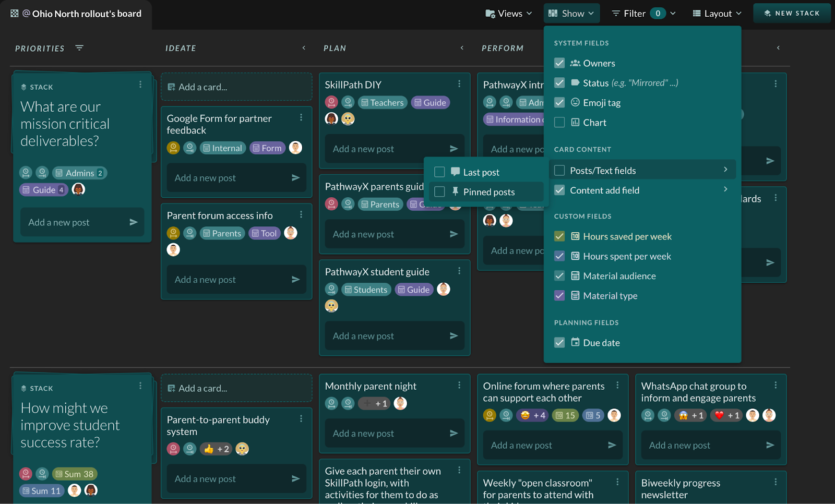Click the board grid icon beside the board title
Screen dimensions: 835x504
pos(15,14)
